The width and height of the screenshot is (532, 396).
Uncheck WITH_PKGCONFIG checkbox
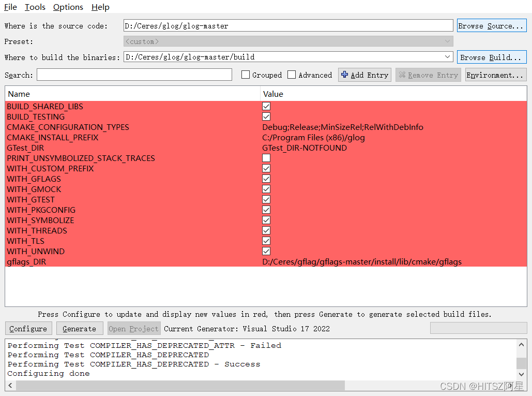click(x=266, y=210)
